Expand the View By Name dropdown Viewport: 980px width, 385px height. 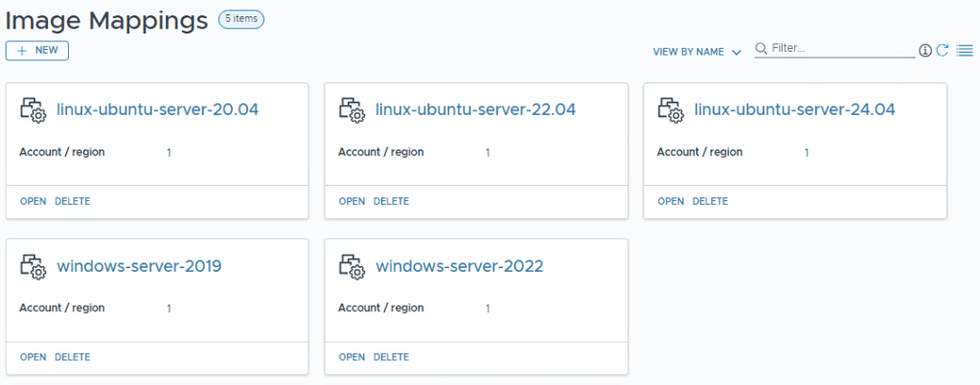click(x=696, y=52)
